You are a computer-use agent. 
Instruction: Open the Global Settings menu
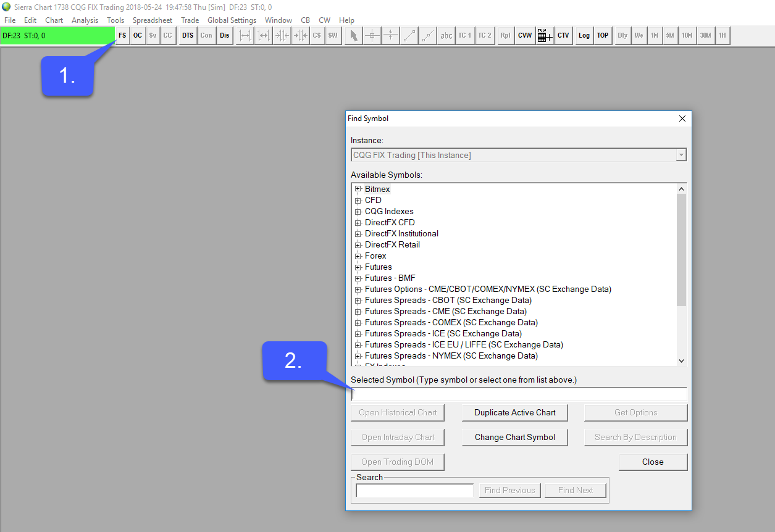pyautogui.click(x=232, y=20)
